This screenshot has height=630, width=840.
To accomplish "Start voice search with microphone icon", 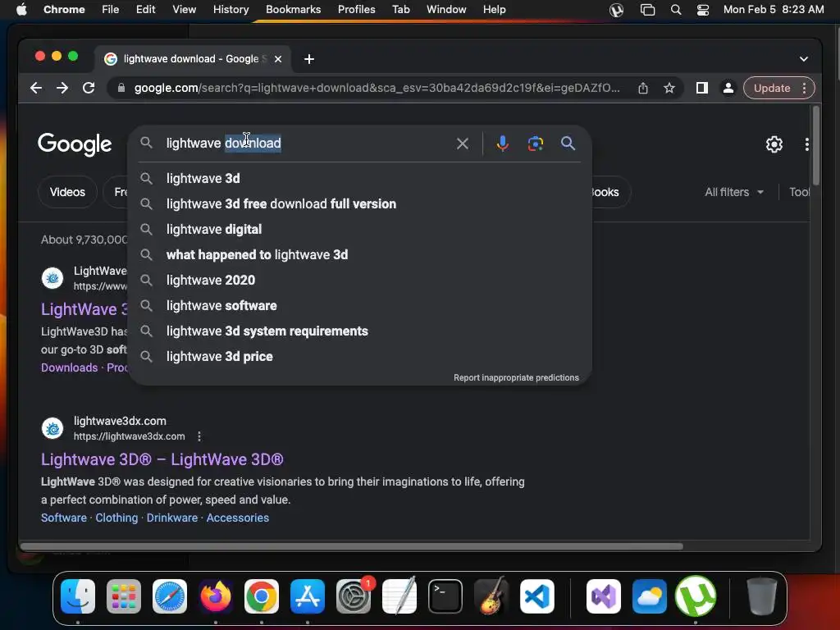I will coord(503,144).
